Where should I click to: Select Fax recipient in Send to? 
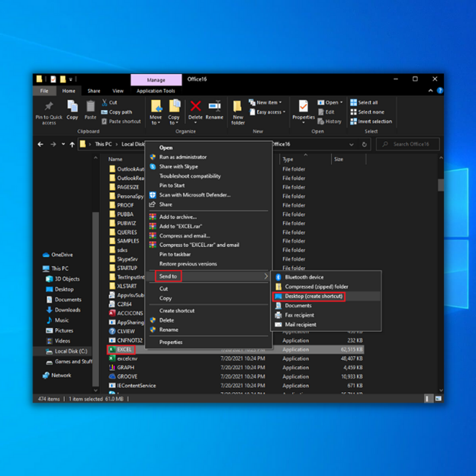326,315
